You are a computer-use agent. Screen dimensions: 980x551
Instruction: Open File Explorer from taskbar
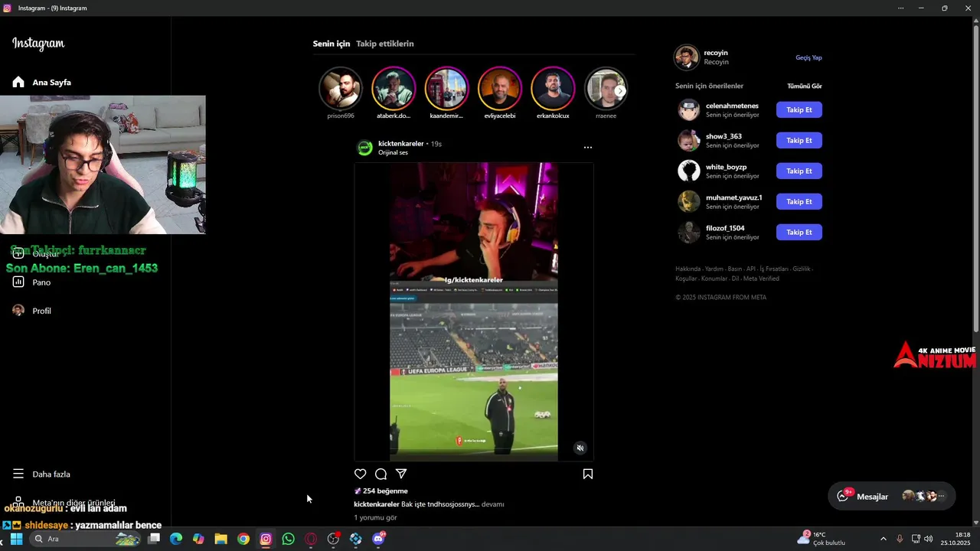[x=220, y=539]
